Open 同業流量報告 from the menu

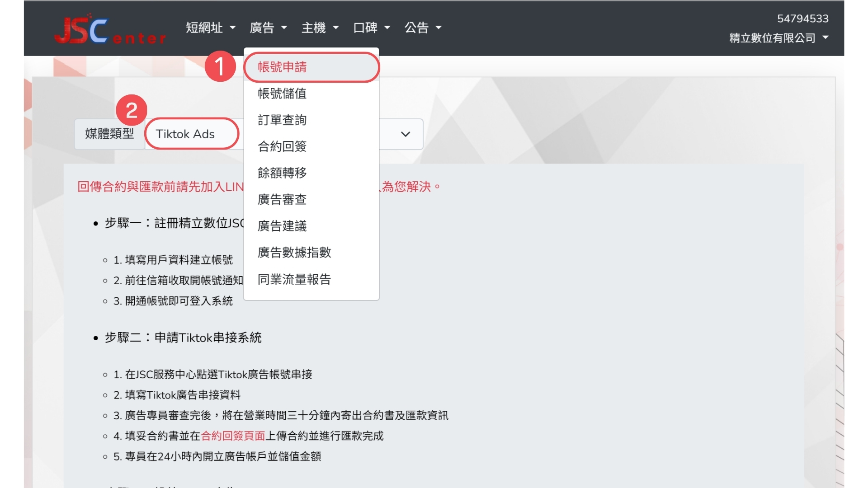294,279
